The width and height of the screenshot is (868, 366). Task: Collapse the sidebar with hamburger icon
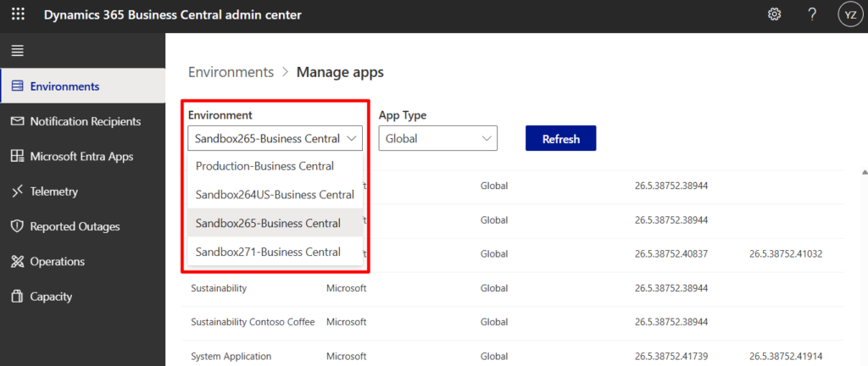pos(16,51)
